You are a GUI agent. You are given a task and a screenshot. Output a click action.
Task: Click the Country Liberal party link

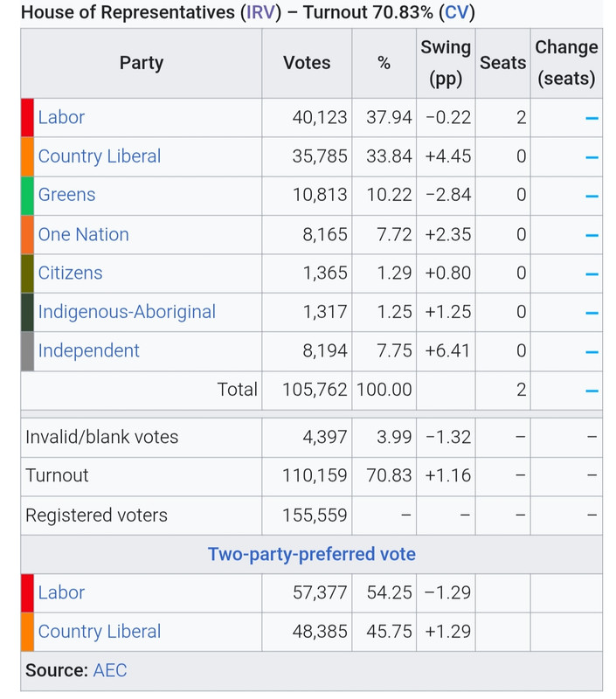click(100, 156)
